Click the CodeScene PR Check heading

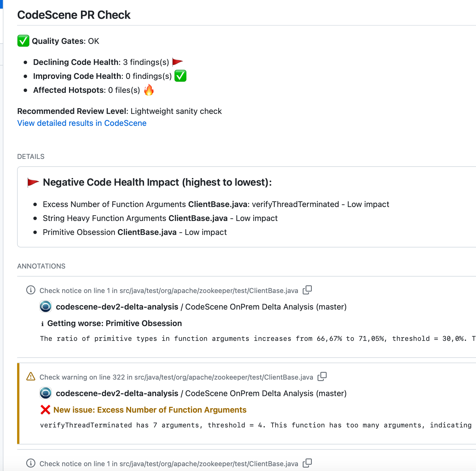point(74,15)
